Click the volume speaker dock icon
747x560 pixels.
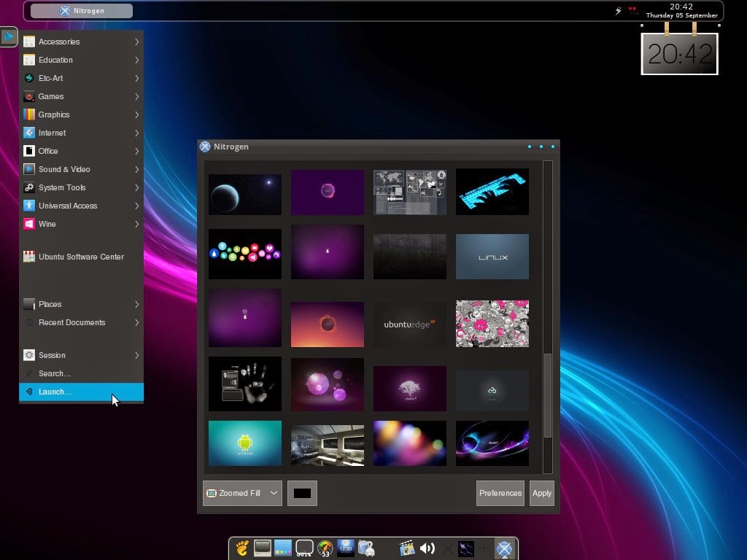click(427, 548)
